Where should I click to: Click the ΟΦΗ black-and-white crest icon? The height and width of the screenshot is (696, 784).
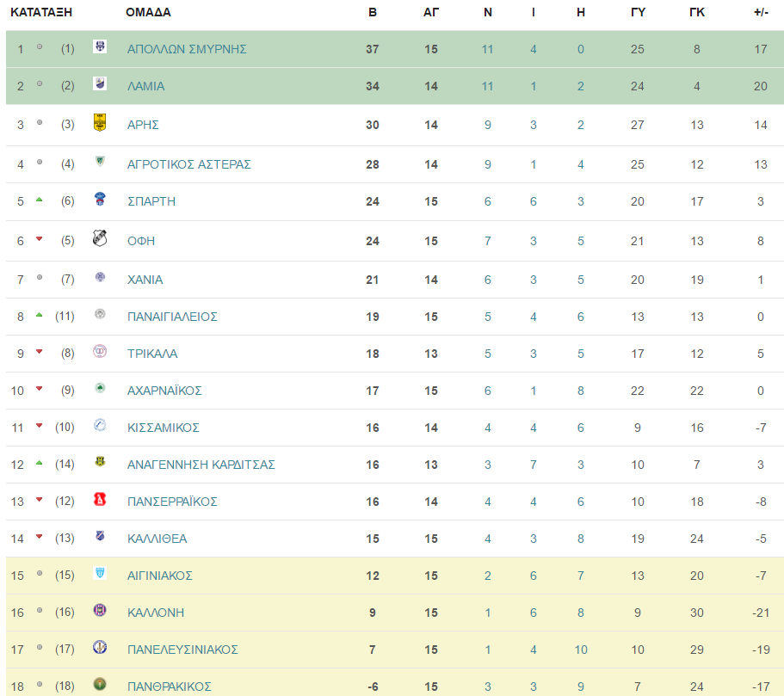[x=100, y=238]
